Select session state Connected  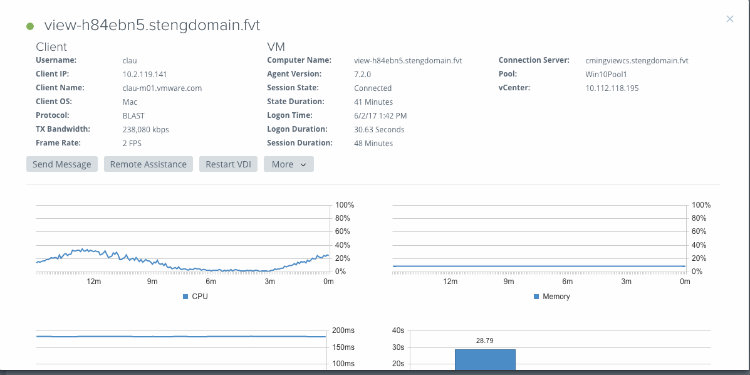[373, 88]
